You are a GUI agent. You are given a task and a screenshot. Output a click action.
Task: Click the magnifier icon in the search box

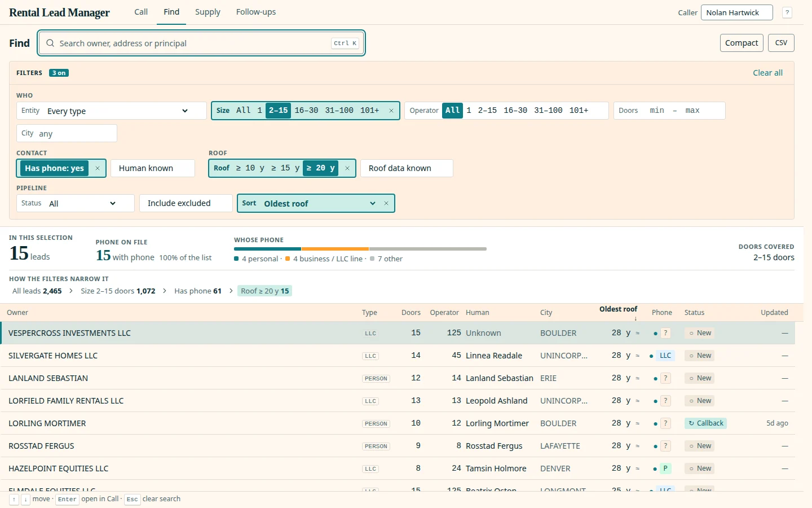[x=50, y=43]
